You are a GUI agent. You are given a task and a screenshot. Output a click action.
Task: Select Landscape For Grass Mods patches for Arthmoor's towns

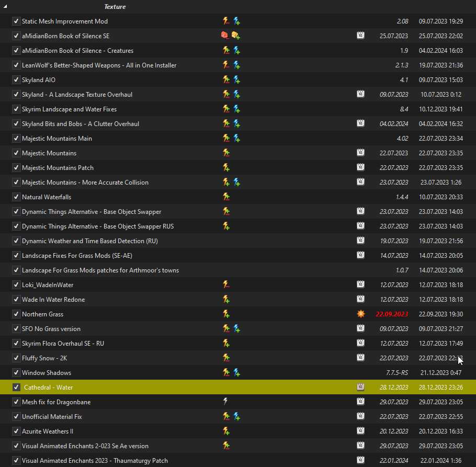click(100, 270)
